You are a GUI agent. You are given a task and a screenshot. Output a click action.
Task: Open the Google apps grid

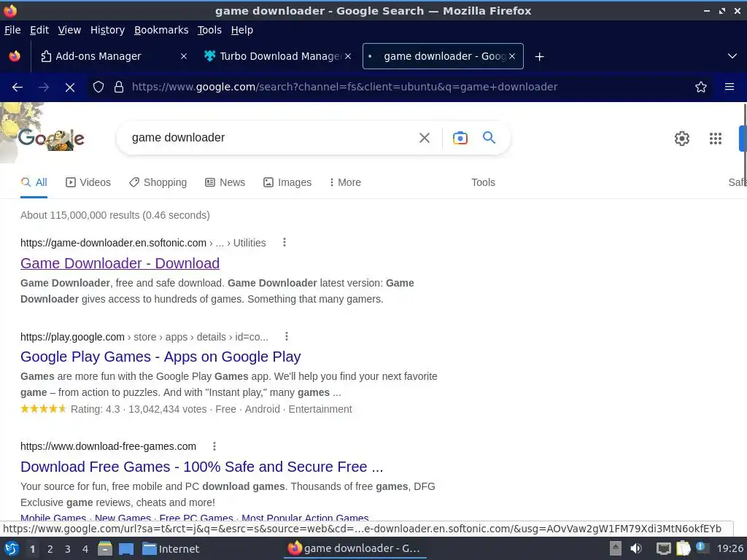pos(716,139)
